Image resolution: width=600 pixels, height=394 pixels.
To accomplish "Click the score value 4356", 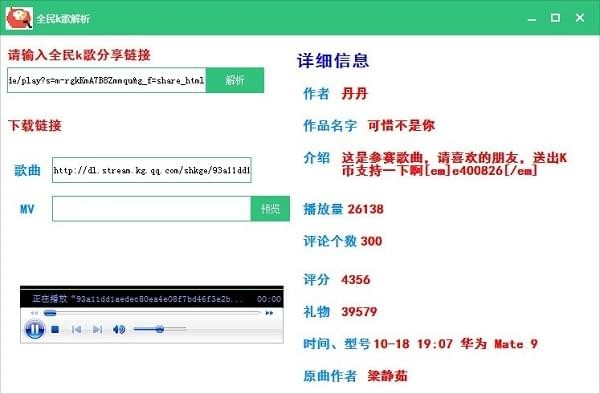I will coord(355,280).
